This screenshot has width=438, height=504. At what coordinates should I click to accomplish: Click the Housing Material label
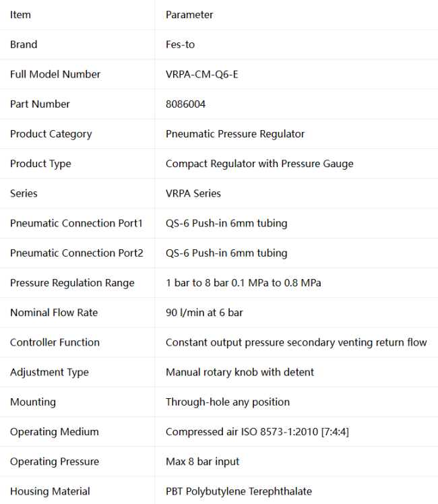pyautogui.click(x=50, y=491)
